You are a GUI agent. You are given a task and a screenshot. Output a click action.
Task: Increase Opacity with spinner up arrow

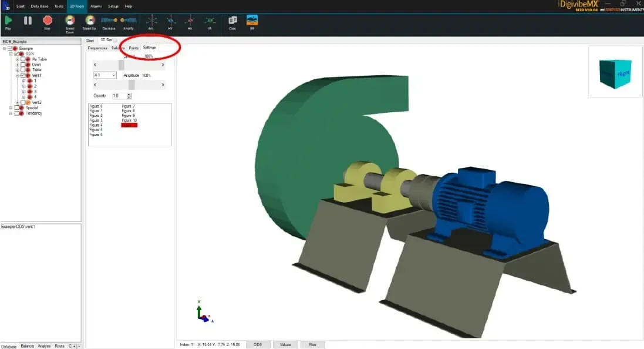pos(129,94)
